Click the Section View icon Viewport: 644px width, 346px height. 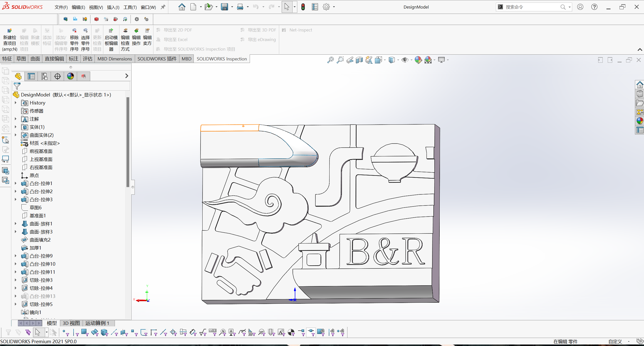[x=359, y=60]
